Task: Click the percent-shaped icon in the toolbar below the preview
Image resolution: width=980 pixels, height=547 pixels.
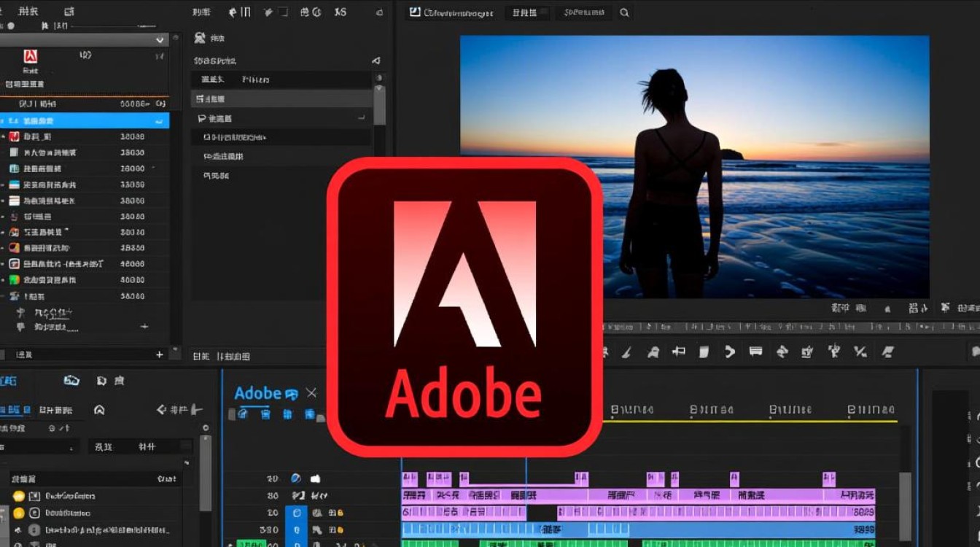Action: 860,352
